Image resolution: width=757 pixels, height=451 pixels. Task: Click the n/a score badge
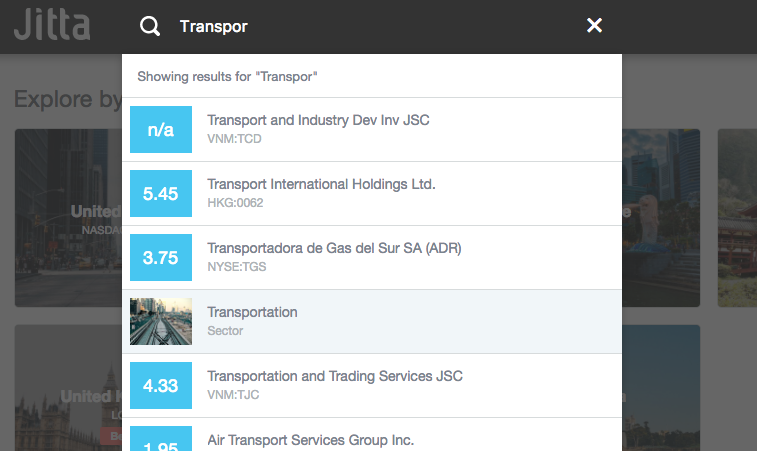(161, 130)
